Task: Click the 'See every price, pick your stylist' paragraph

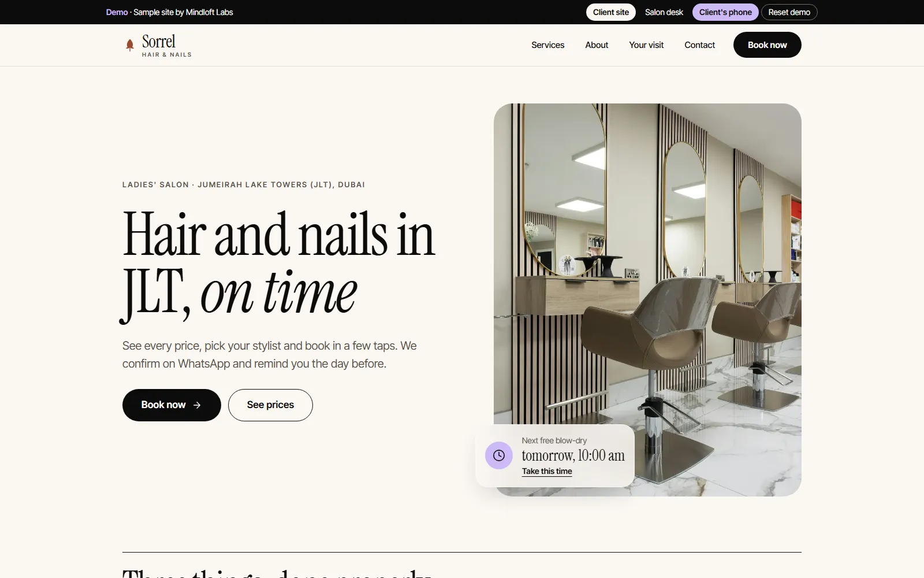Action: click(x=270, y=355)
